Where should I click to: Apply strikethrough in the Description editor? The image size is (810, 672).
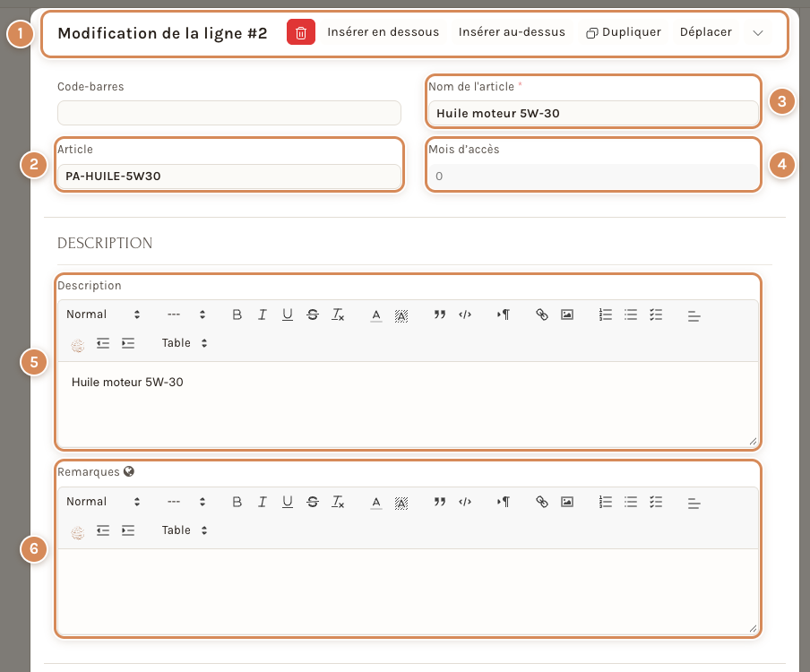point(313,314)
